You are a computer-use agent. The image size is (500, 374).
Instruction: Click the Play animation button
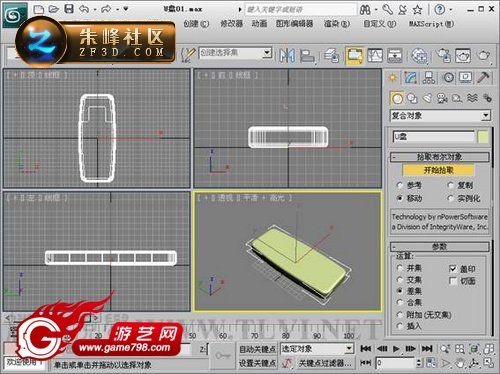pos(396,349)
